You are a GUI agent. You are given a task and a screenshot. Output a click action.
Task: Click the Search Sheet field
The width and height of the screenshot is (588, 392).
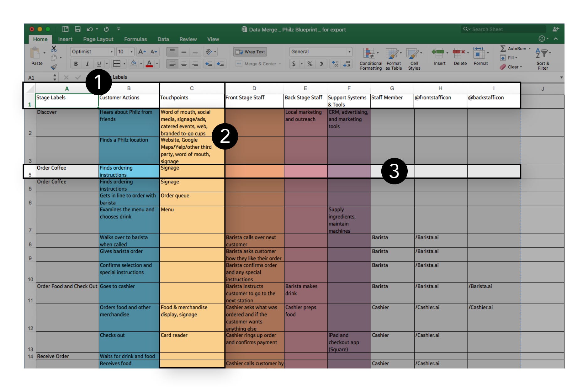click(504, 29)
